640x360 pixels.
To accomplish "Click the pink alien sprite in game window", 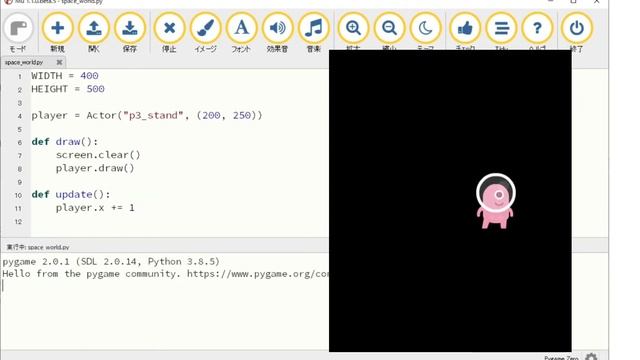I will (495, 201).
